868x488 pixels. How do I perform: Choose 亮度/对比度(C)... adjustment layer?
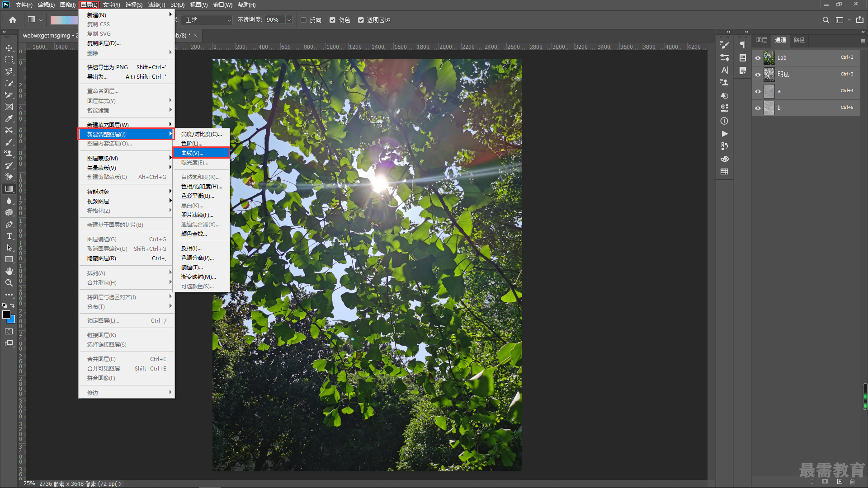201,134
